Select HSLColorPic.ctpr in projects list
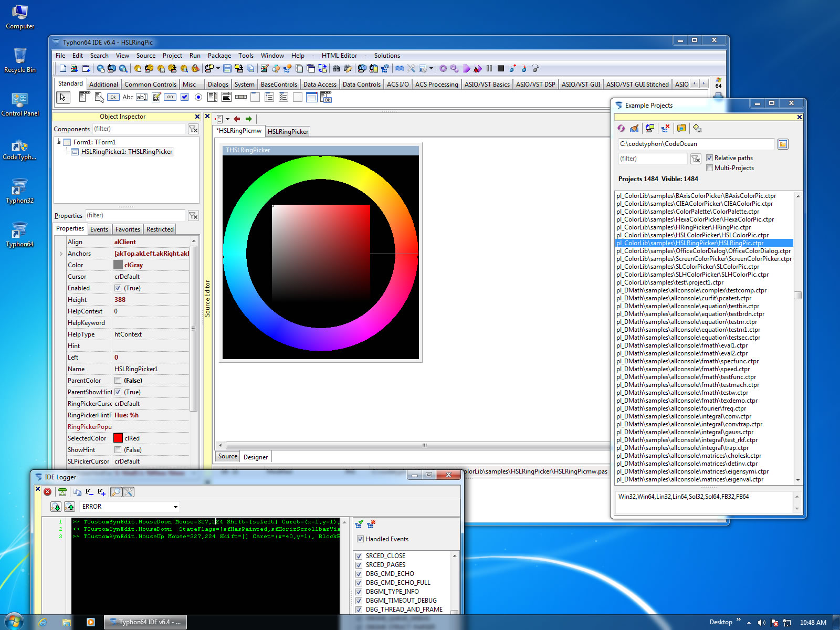The width and height of the screenshot is (840, 630). click(692, 235)
